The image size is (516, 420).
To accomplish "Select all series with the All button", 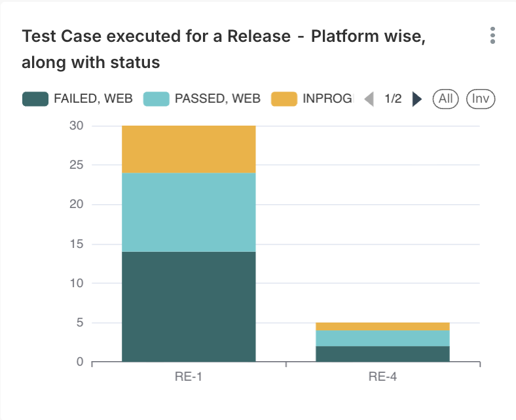I will point(446,99).
